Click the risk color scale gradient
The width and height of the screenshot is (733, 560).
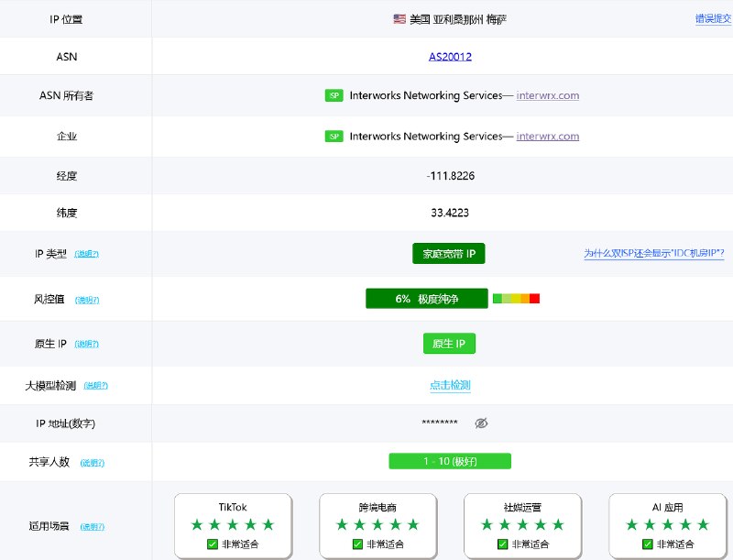(517, 298)
